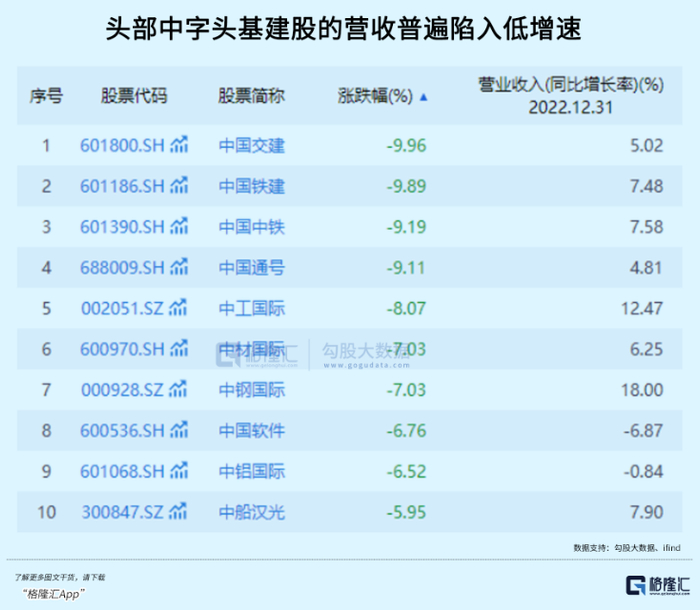This screenshot has height=610, width=700.
Task: Open stock code 601186.SH
Action: tap(122, 186)
